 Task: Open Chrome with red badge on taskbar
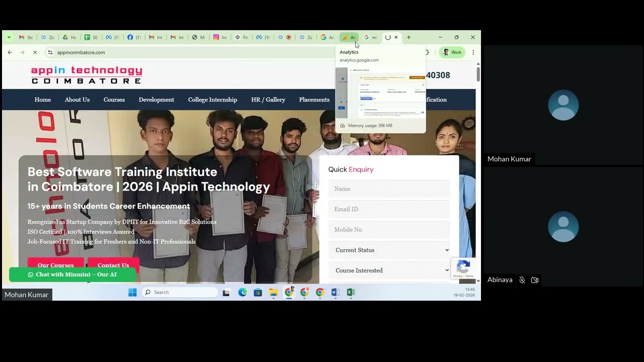point(305,292)
